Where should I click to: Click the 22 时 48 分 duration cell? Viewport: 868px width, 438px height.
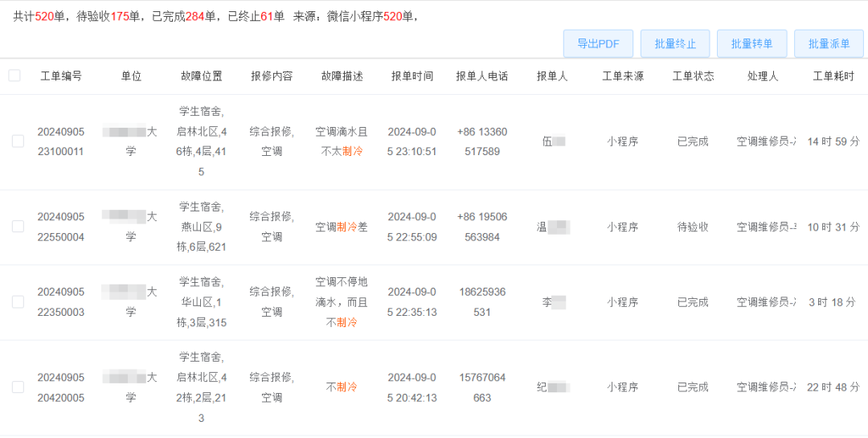click(833, 387)
